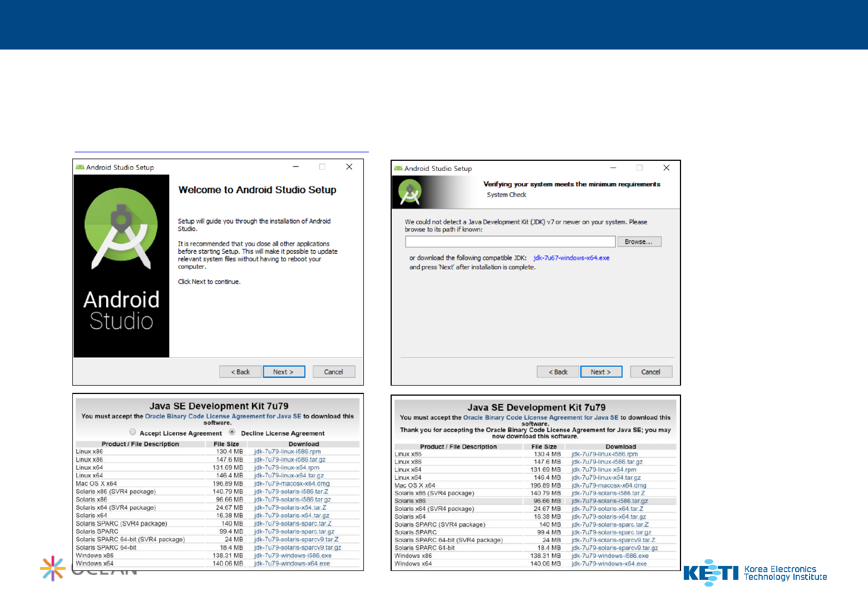Download jdk-7u79-solaris-sparc.tar.gz in the accepted-license table
This screenshot has height=601, width=868.
coord(611,532)
